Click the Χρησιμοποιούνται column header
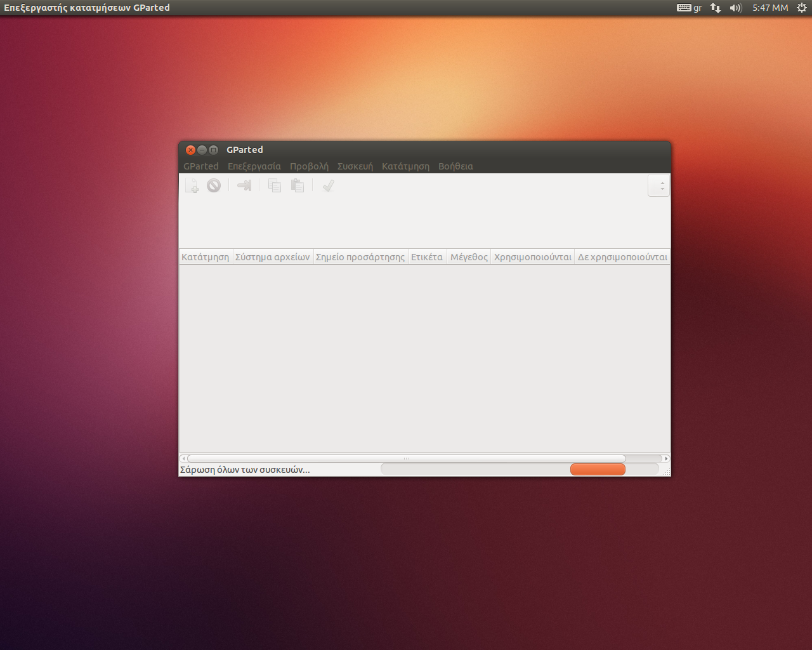812x650 pixels. 533,257
